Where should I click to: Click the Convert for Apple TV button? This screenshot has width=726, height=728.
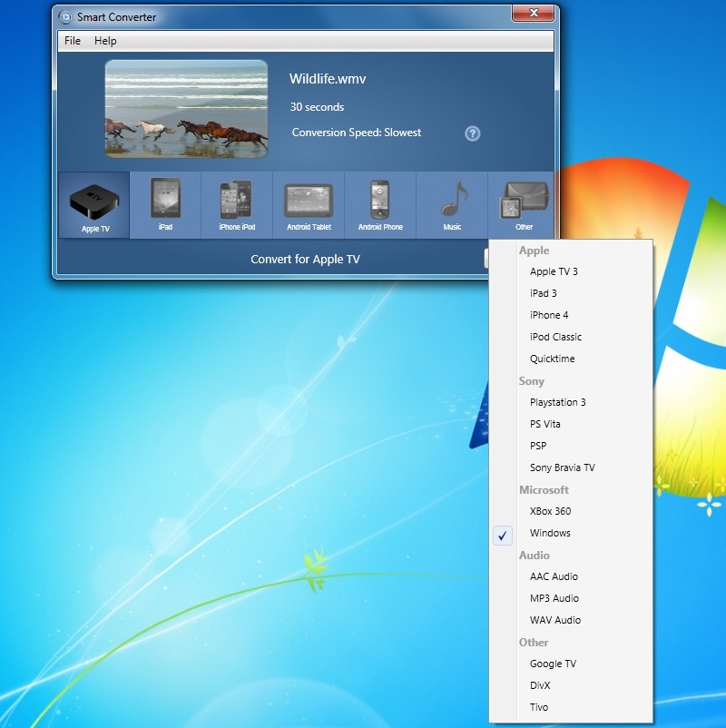pos(305,259)
